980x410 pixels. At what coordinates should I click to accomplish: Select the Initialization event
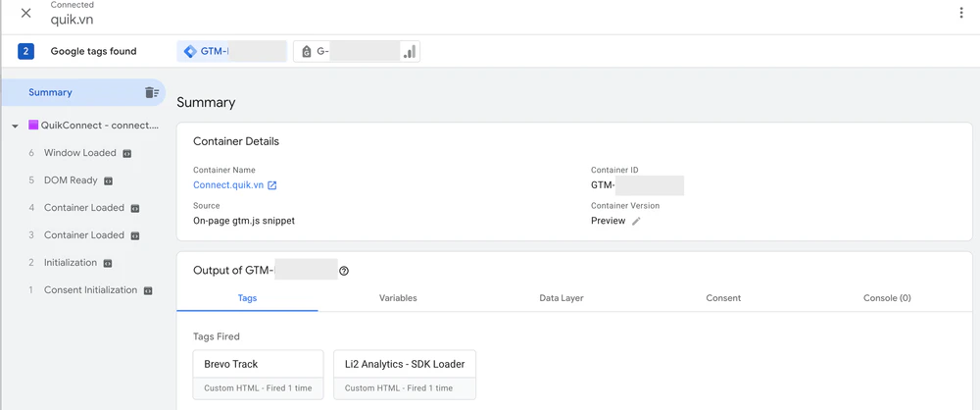point(70,263)
